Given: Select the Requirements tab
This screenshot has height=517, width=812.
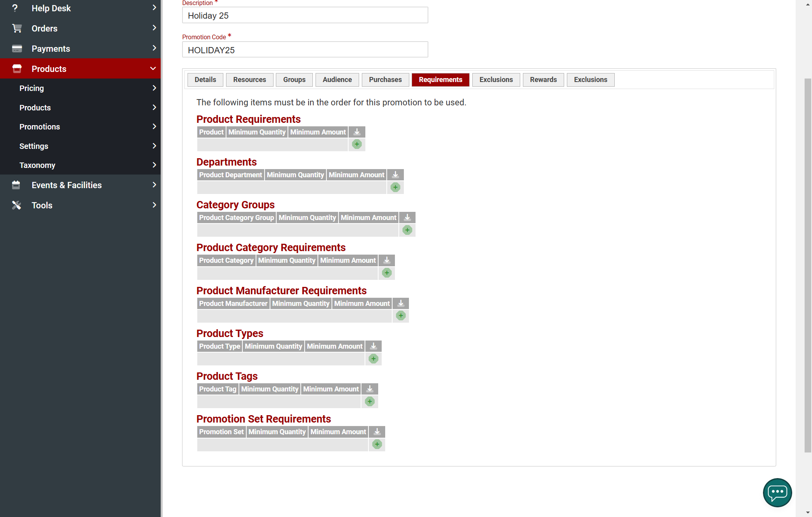Looking at the screenshot, I should pos(441,80).
